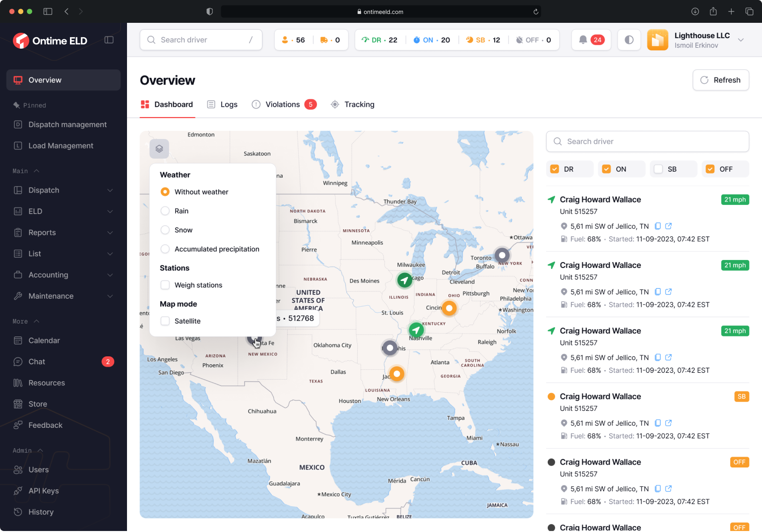Screen dimensions: 762x532
Task: Click green truck marker near Chicago
Action: (405, 280)
